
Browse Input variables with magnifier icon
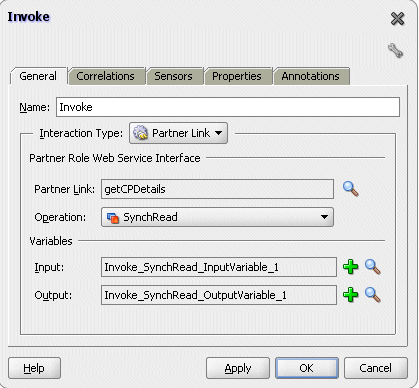373,267
